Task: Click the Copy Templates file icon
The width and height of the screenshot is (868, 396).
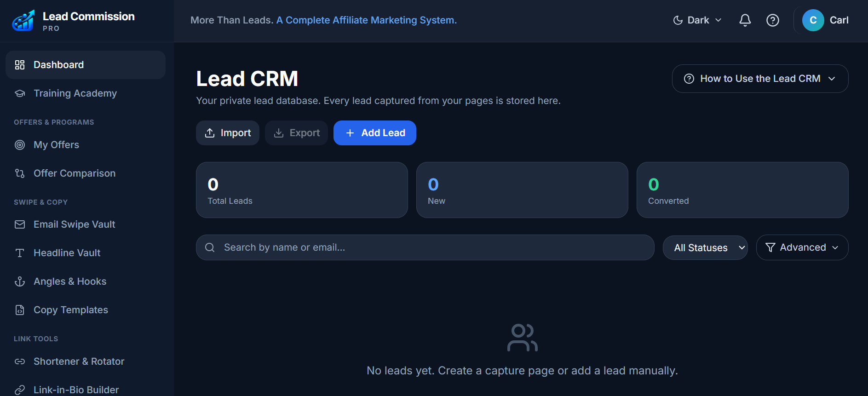Action: 20,310
